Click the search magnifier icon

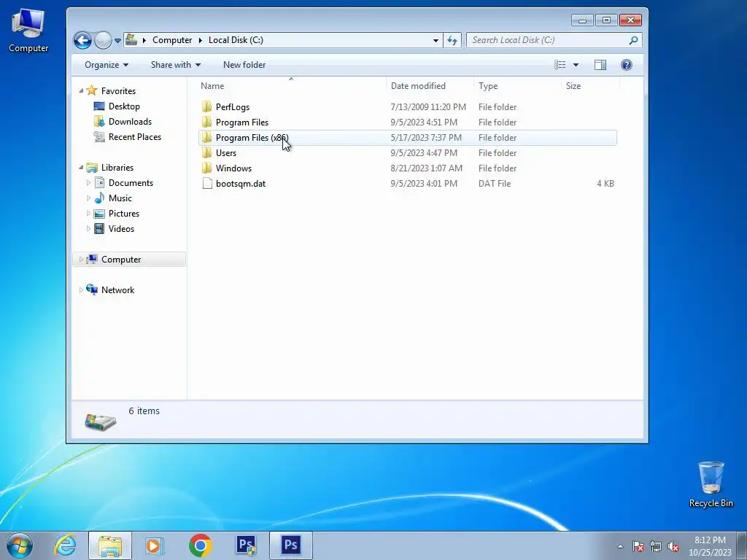[633, 41]
